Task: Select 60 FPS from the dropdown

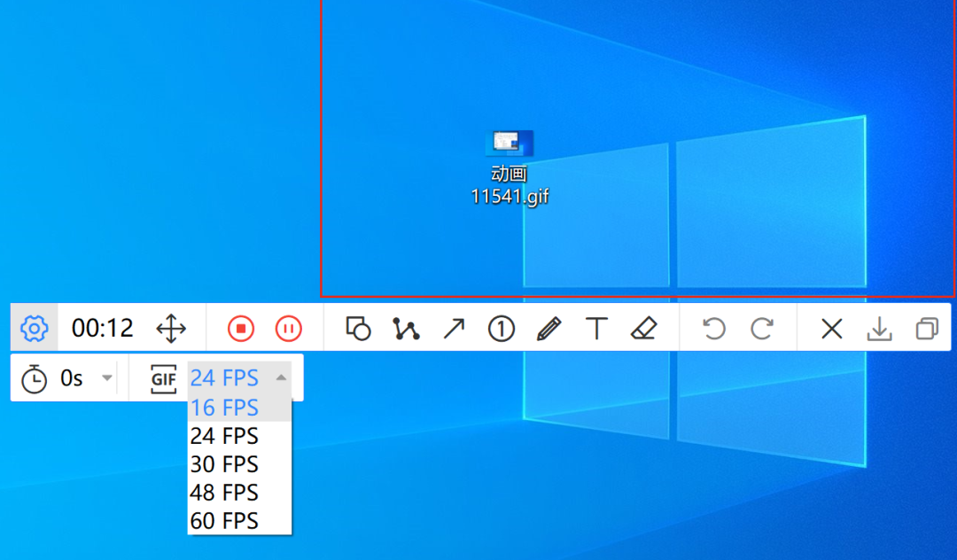Action: pyautogui.click(x=224, y=520)
